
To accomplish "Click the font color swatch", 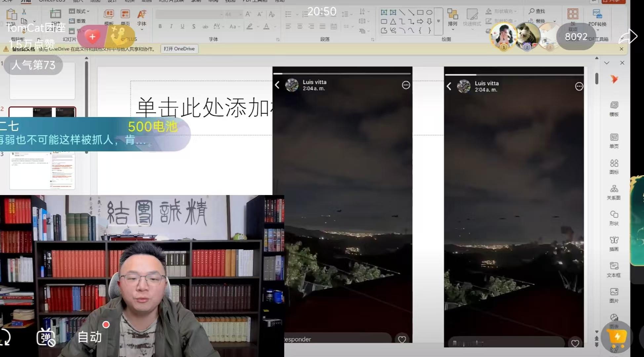I will point(266,26).
